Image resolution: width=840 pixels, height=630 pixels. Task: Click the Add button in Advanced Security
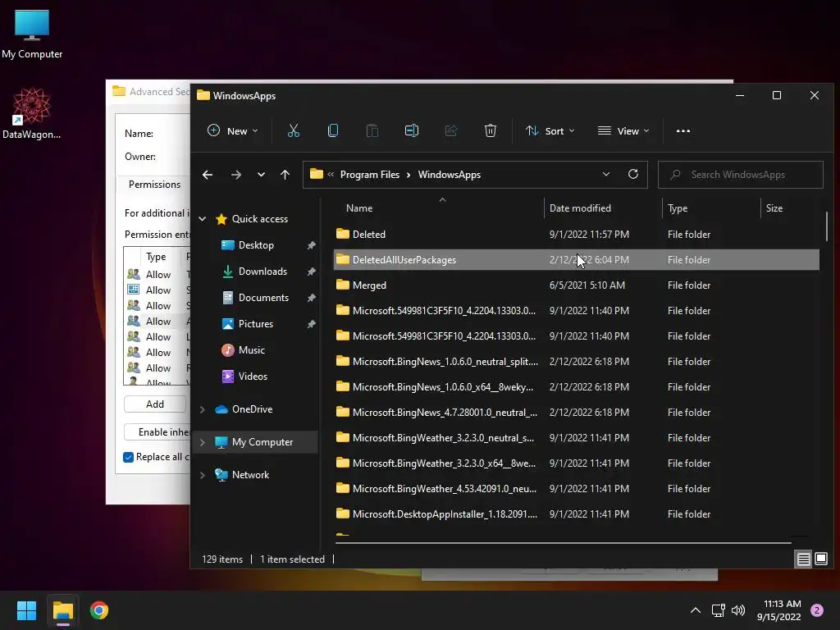click(155, 404)
